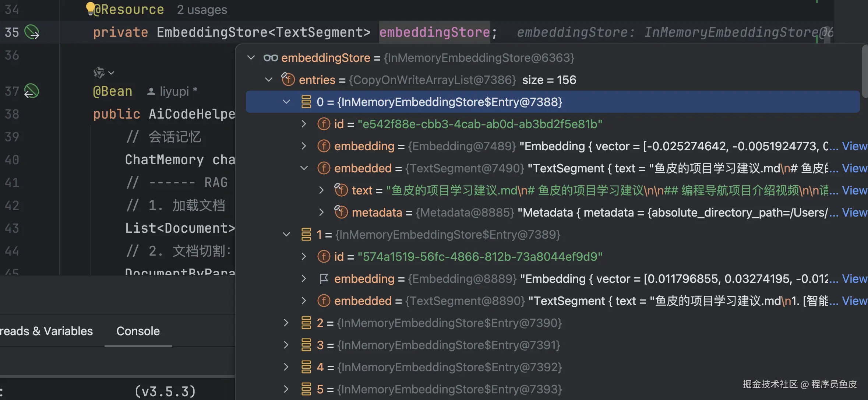The width and height of the screenshot is (868, 400).
Task: Collapse the embeddingStore root node
Action: point(251,58)
